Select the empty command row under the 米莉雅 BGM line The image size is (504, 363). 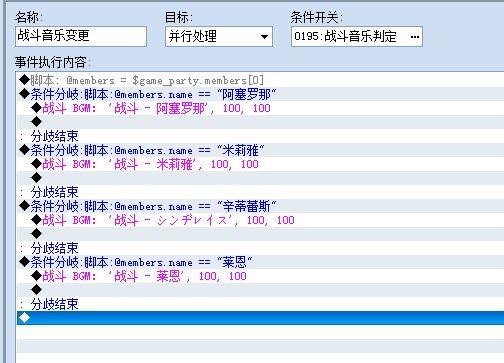point(261,178)
